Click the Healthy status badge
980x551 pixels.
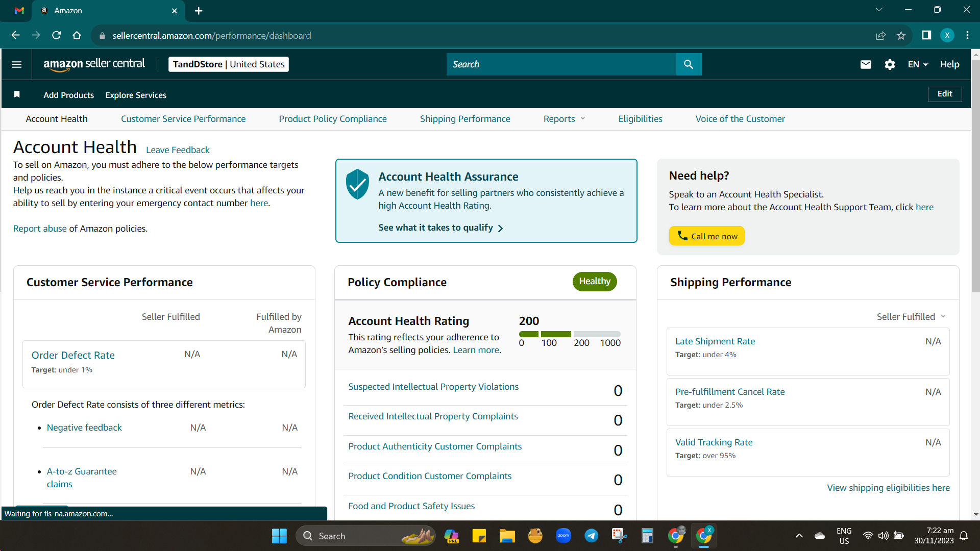pyautogui.click(x=595, y=282)
